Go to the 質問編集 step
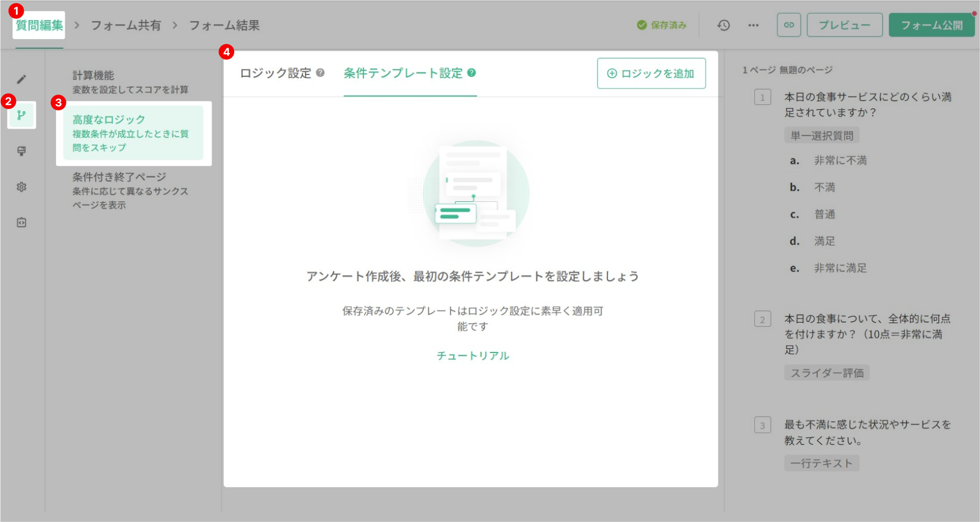 pos(39,25)
